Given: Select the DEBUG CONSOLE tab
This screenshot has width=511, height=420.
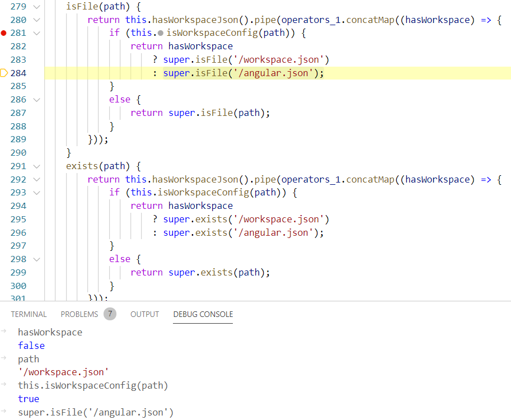Looking at the screenshot, I should 203,314.
